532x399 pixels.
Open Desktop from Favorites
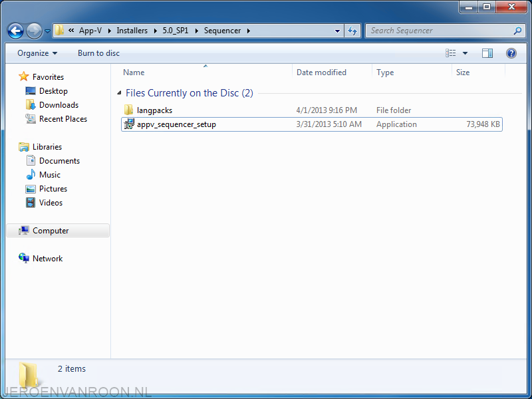(53, 91)
